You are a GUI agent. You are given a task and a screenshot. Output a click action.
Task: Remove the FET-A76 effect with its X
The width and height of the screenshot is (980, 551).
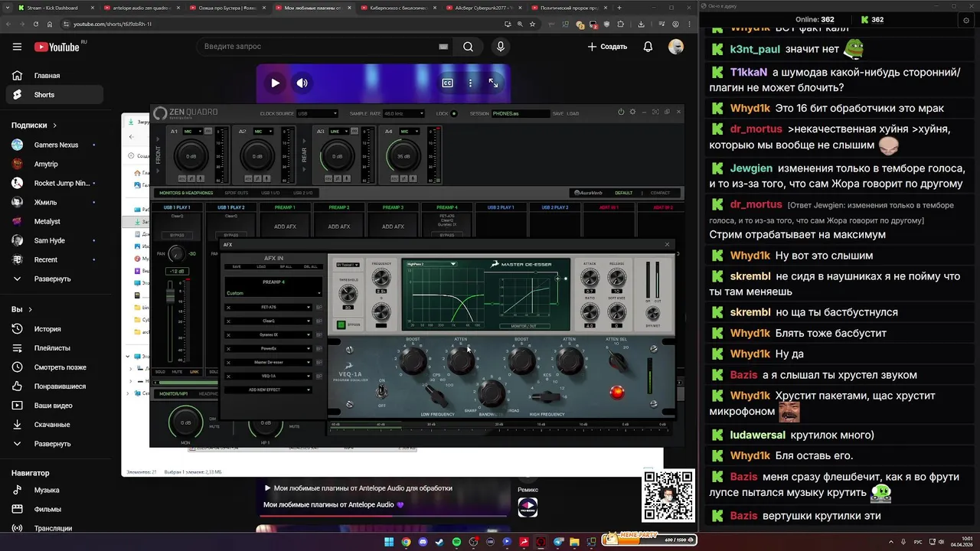228,308
